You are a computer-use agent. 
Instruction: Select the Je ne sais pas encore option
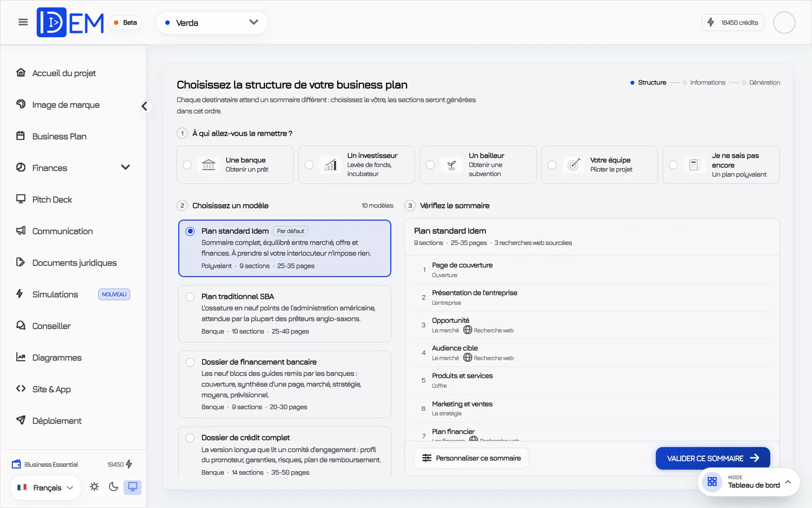721,165
